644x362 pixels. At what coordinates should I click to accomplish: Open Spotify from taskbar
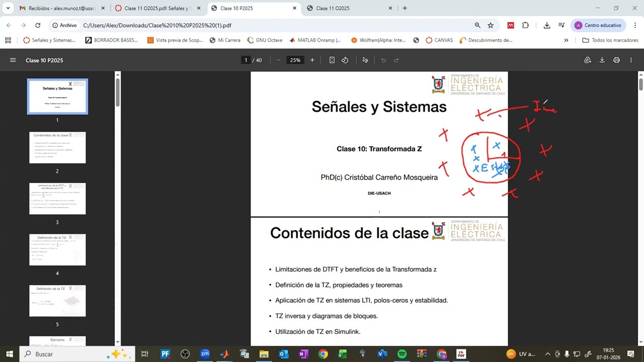coord(402,354)
